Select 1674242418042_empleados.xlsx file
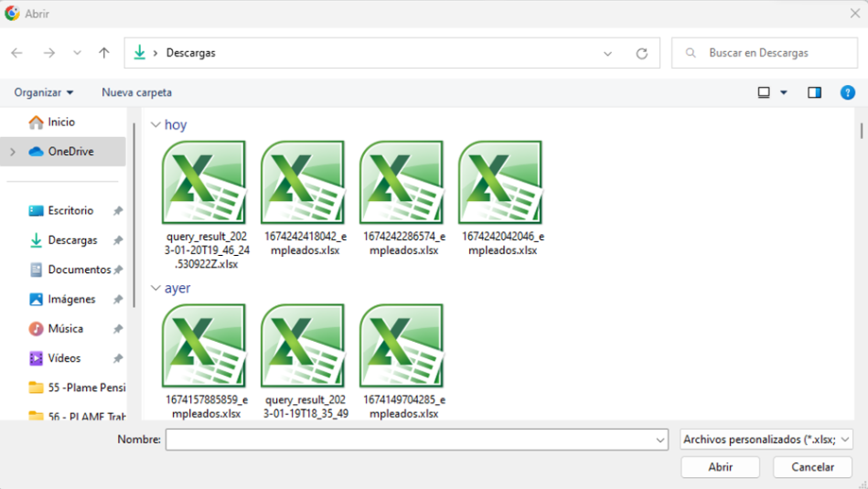This screenshot has height=489, width=868. pyautogui.click(x=305, y=198)
